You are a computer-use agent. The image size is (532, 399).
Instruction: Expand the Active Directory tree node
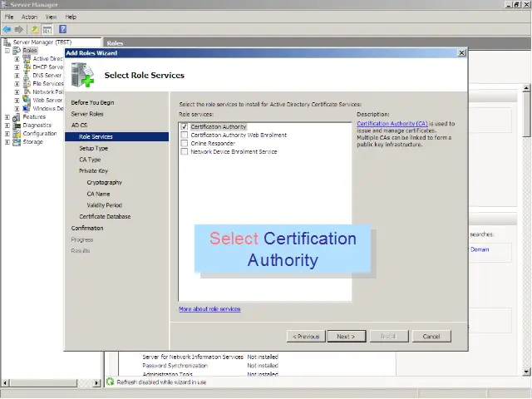click(17, 59)
